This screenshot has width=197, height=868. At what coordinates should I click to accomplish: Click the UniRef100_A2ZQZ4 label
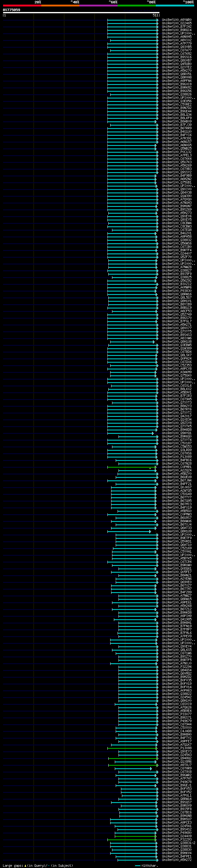(x=176, y=470)
